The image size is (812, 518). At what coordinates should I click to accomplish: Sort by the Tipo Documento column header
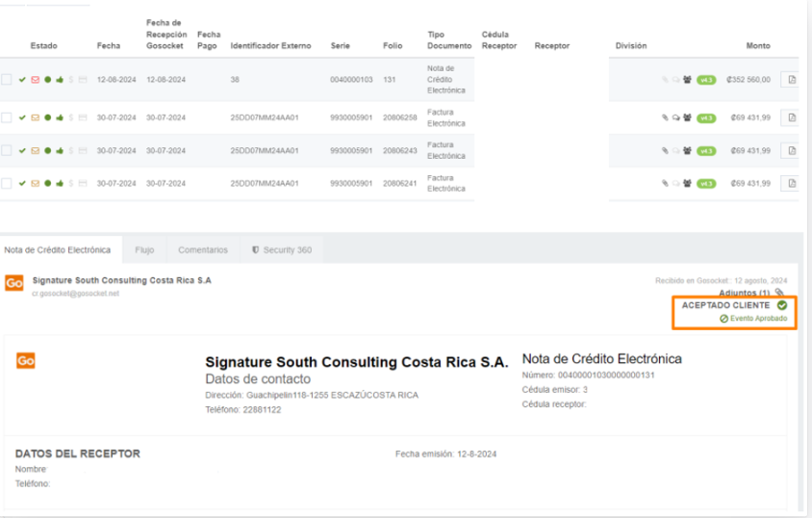coord(449,39)
